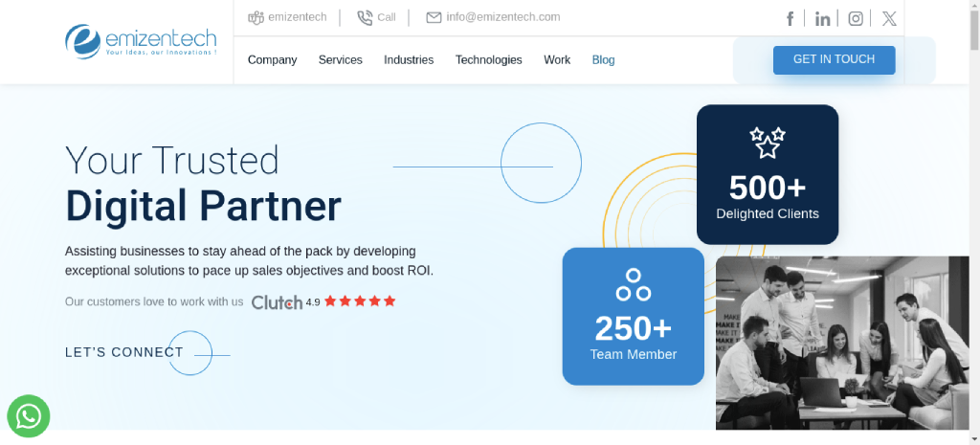The image size is (980, 445).
Task: Click the Teams emizentech contact icon
Action: [256, 17]
